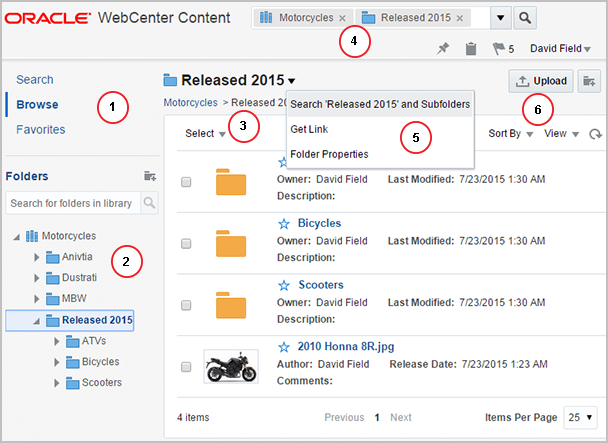608x443 pixels.
Task: Expand the Scooters subfolder in tree
Action: tap(57, 383)
